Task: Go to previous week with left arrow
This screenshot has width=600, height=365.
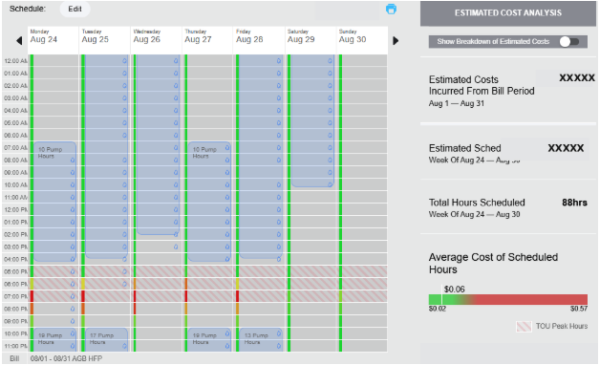Action: tap(19, 40)
